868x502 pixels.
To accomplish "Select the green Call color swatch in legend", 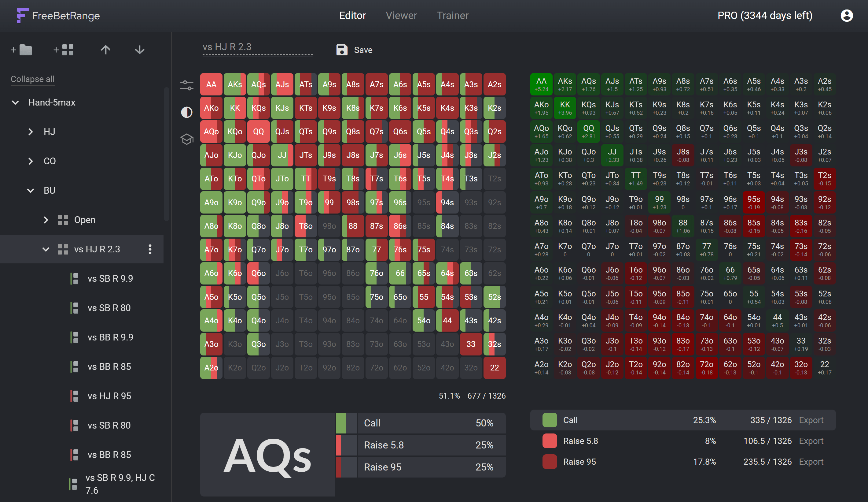I will click(550, 420).
